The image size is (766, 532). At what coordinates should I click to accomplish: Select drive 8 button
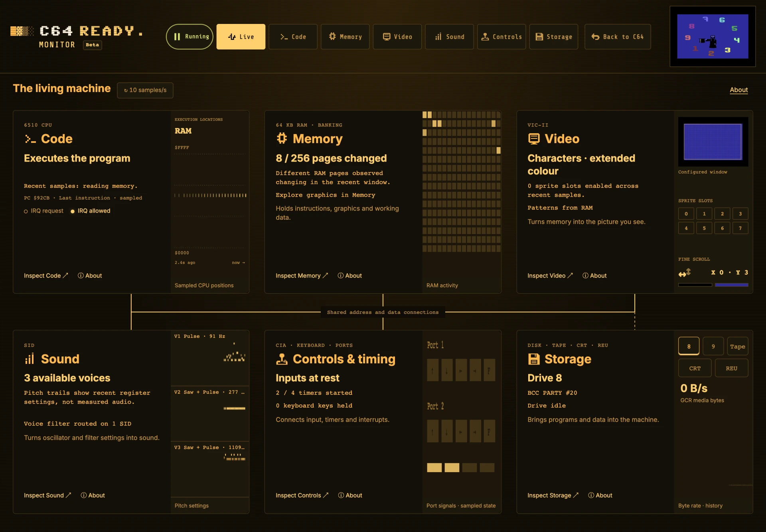[x=689, y=346]
